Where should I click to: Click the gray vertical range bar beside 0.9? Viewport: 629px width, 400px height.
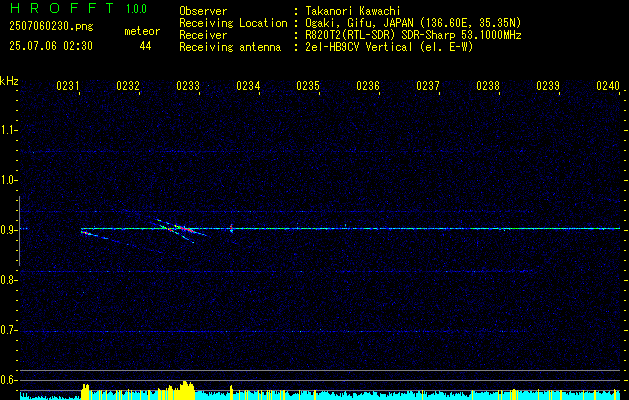[19, 231]
